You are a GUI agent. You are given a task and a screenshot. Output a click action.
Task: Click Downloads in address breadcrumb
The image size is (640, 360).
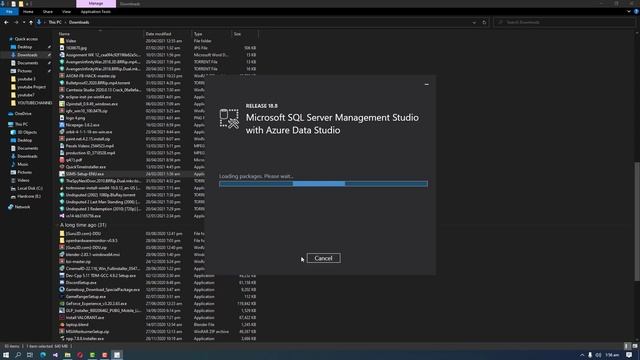coord(79,22)
